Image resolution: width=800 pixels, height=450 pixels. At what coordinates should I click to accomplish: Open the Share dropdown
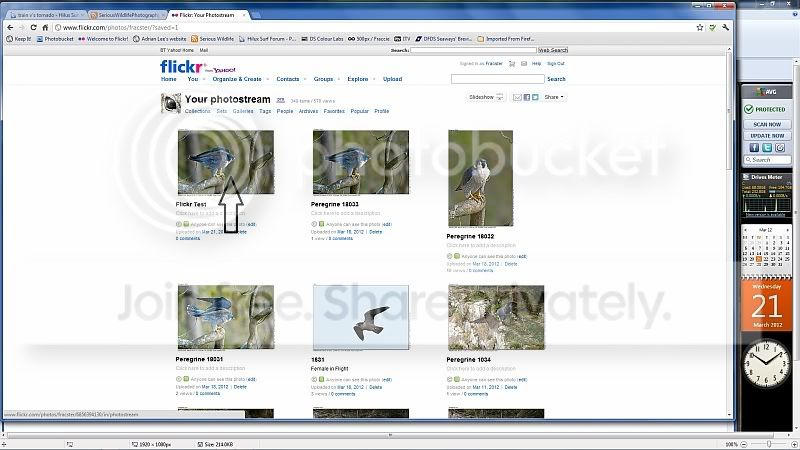[x=554, y=97]
